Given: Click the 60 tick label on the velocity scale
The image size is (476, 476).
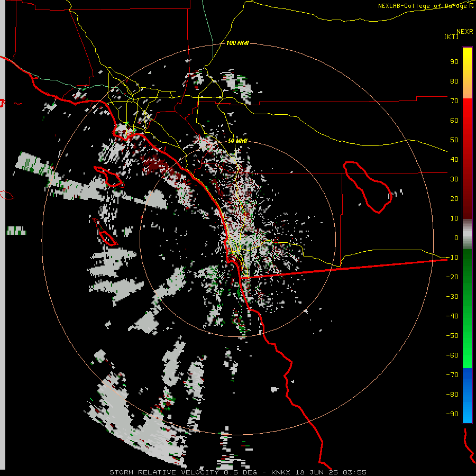Looking at the screenshot, I should coord(454,120).
